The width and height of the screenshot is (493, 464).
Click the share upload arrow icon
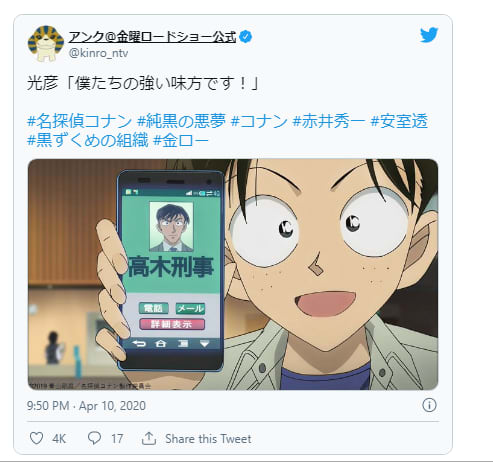149,438
